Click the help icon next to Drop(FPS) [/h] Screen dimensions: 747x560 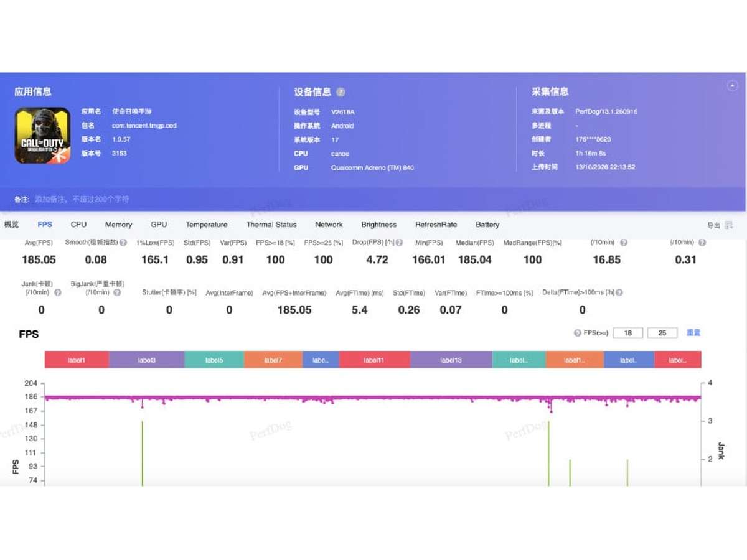[x=399, y=243]
